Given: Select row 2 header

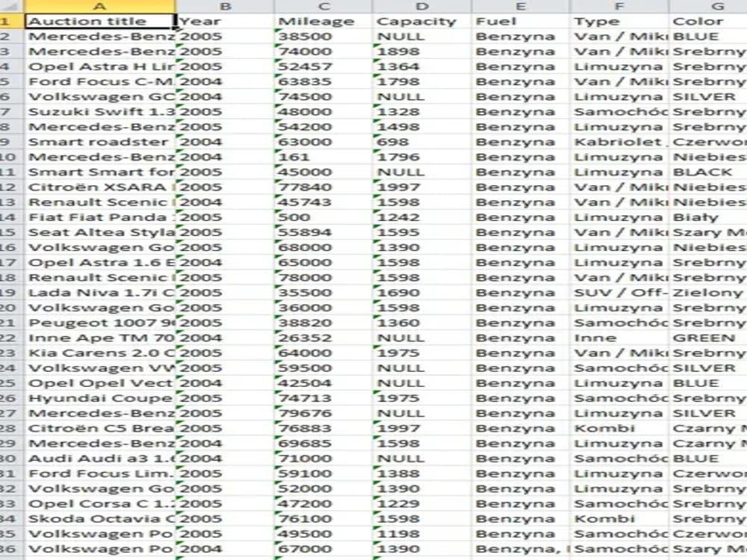Looking at the screenshot, I should [11, 37].
